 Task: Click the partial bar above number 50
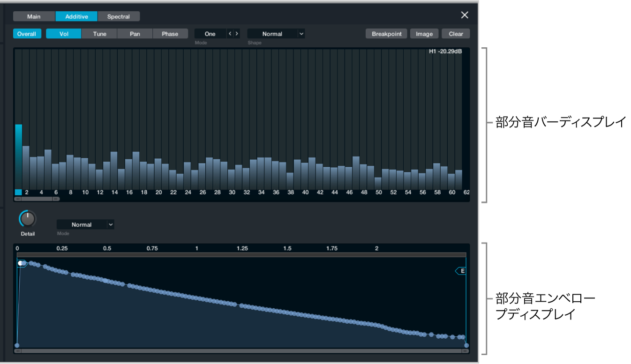coord(378,183)
